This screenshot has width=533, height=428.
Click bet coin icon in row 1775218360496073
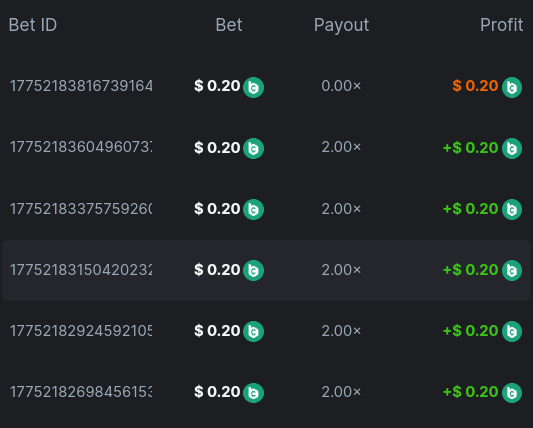pos(253,148)
